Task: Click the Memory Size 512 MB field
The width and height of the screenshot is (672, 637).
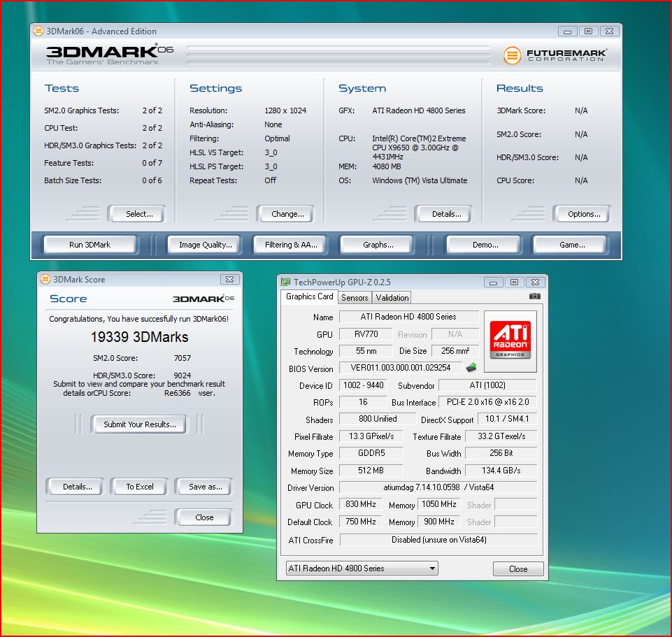Action: click(371, 471)
